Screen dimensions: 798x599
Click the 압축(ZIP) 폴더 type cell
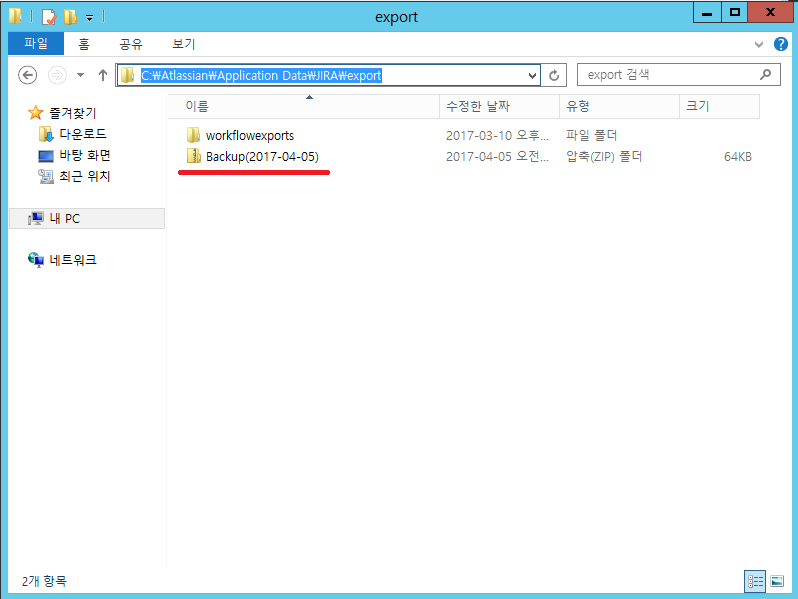coord(604,157)
